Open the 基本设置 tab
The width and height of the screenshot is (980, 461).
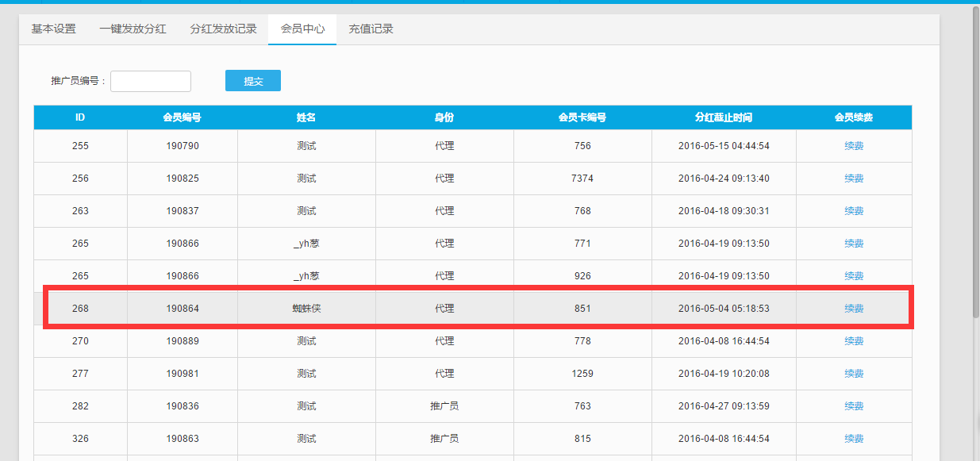coord(53,29)
